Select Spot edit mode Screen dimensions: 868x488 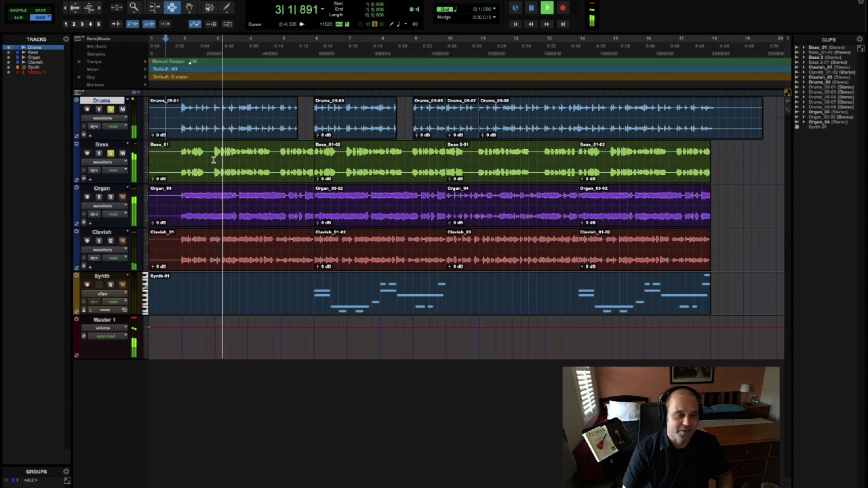[41, 9]
